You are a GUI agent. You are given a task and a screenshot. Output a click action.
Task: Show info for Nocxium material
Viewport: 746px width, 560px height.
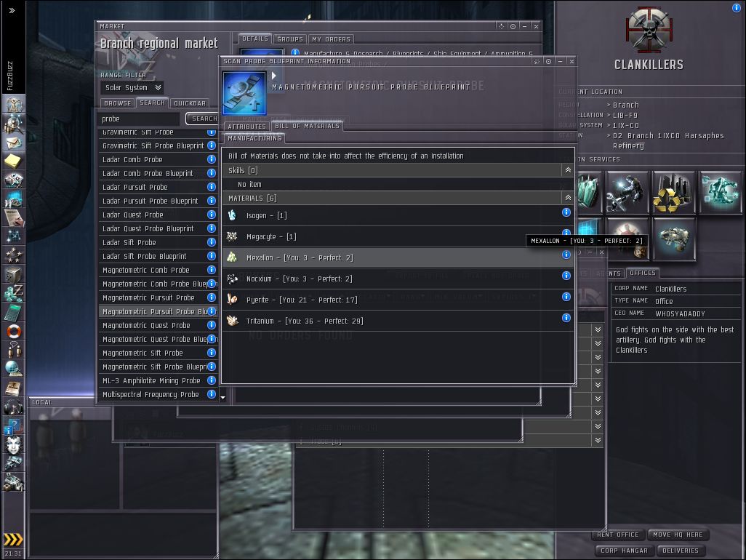(x=566, y=276)
